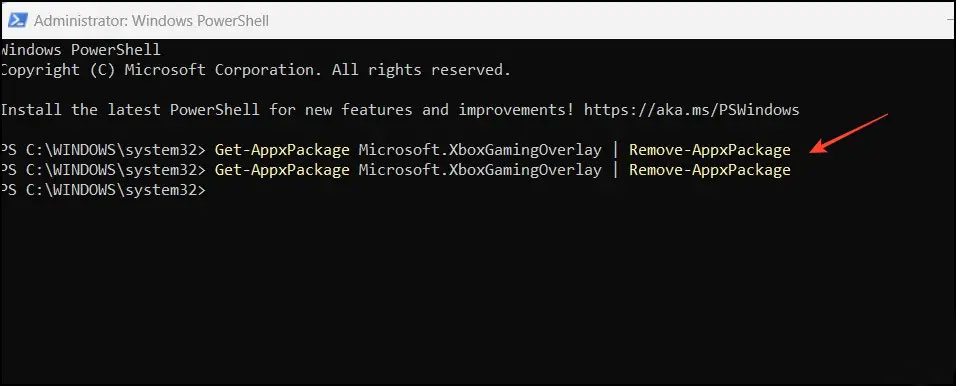The height and width of the screenshot is (386, 956).
Task: Click Get-AppxPackage in the first command
Action: click(282, 150)
